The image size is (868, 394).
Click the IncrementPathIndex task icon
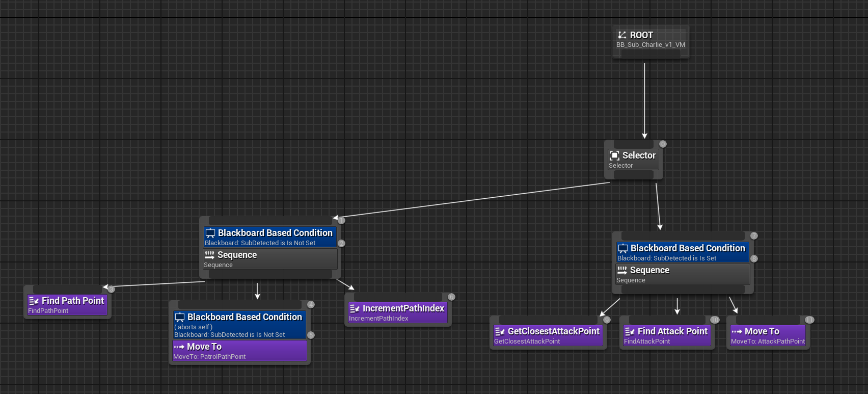355,308
